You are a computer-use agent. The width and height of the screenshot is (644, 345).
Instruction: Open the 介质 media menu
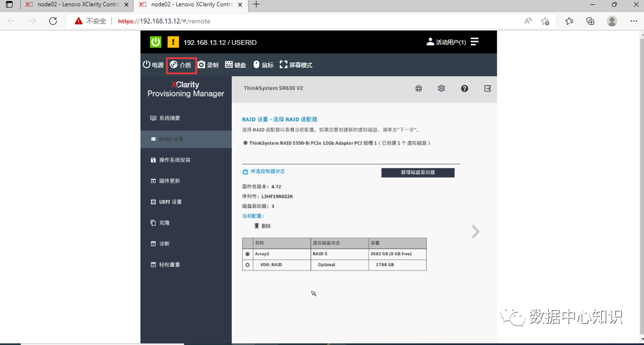(181, 65)
